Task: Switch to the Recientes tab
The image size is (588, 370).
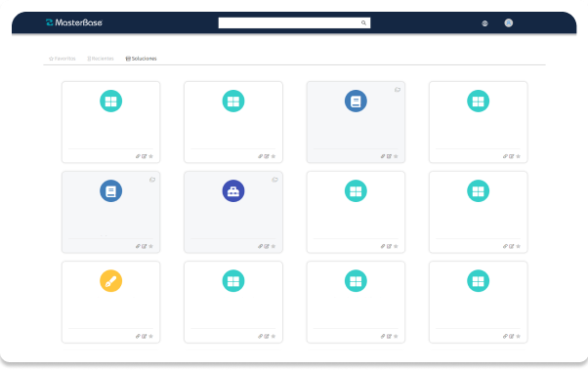Action: pyautogui.click(x=101, y=59)
